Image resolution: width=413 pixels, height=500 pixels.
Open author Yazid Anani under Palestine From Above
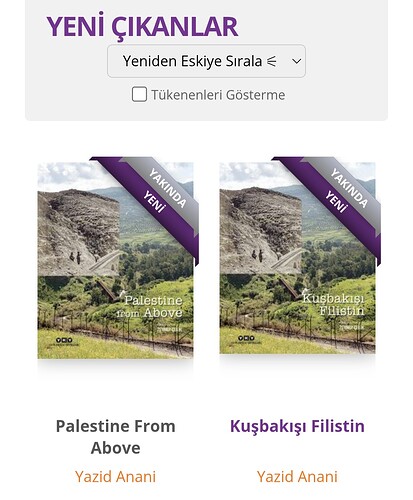[x=115, y=476]
